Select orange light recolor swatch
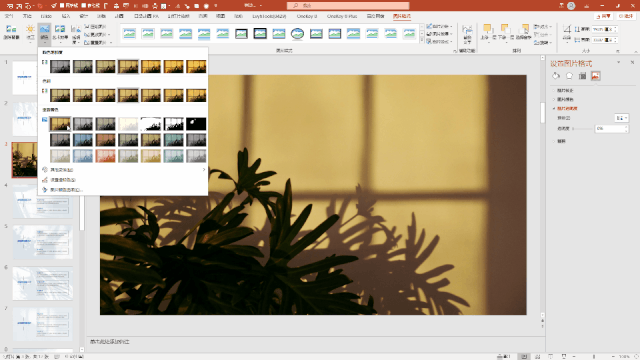The width and height of the screenshot is (640, 360). [105, 156]
